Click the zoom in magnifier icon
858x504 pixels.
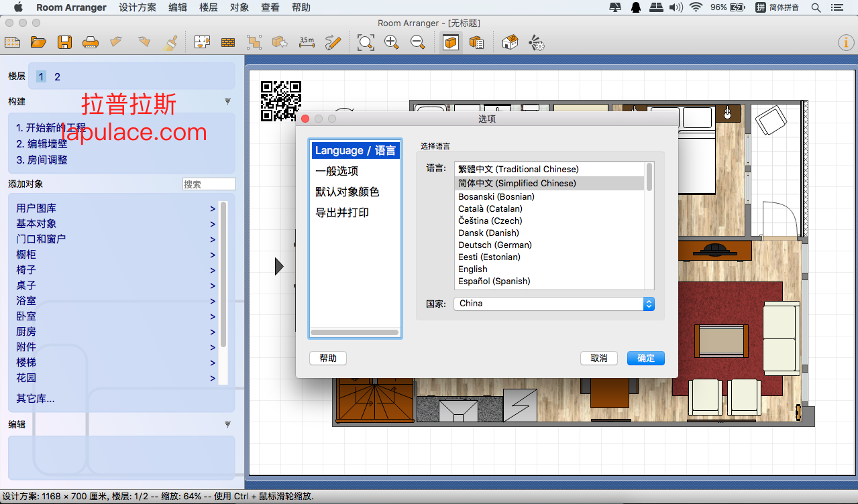pyautogui.click(x=392, y=42)
